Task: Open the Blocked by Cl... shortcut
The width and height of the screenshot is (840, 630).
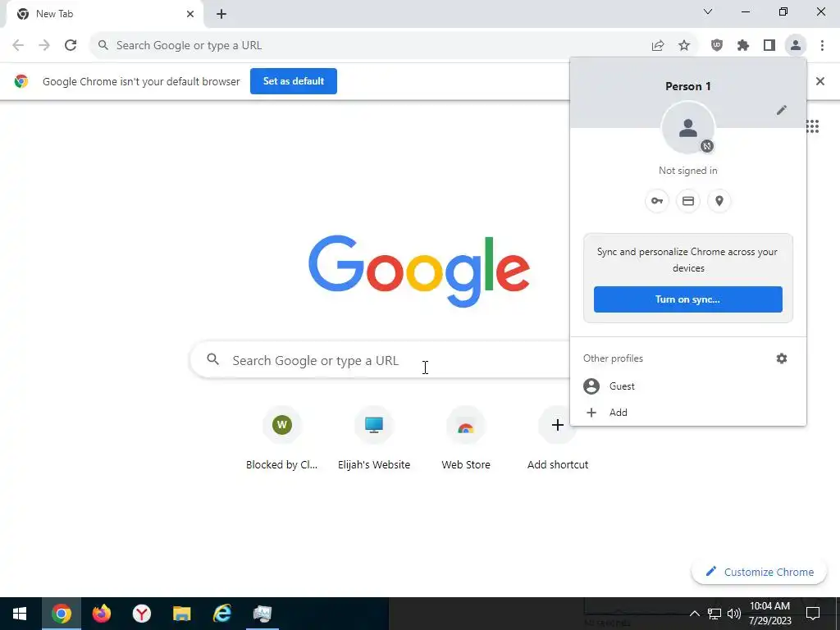Action: point(282,438)
